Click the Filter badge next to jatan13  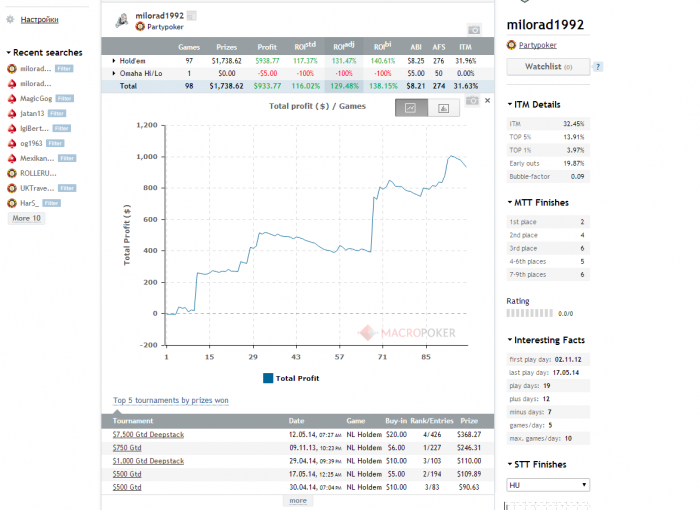pyautogui.click(x=57, y=113)
